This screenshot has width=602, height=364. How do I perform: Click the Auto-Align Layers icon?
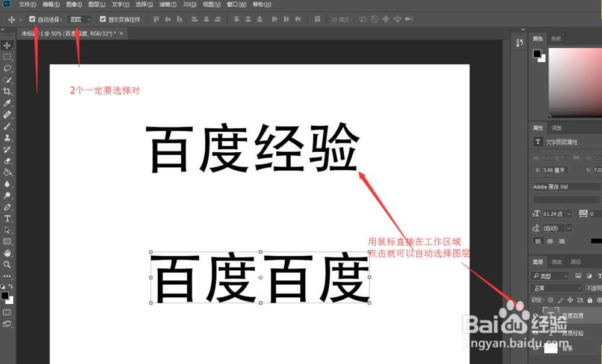pyautogui.click(x=317, y=19)
